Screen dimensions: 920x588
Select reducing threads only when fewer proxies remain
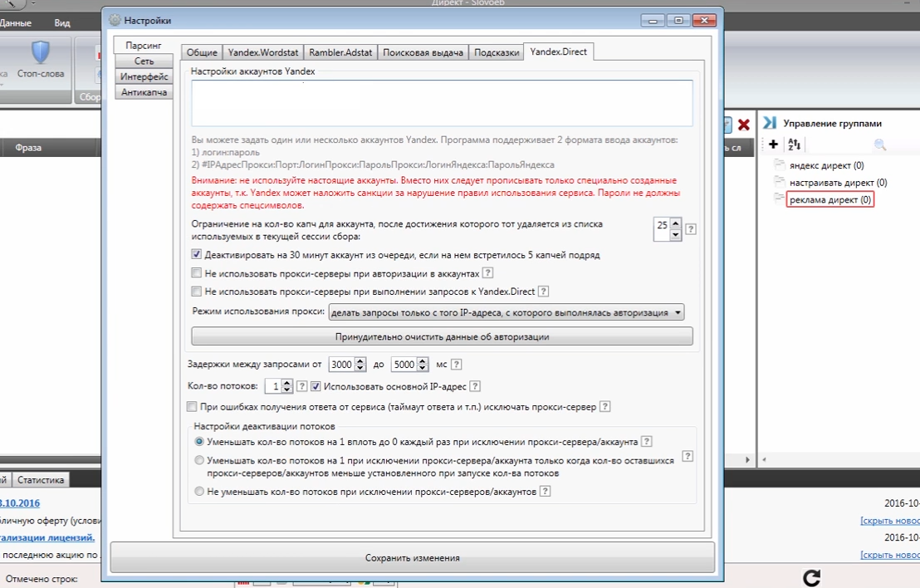point(199,461)
